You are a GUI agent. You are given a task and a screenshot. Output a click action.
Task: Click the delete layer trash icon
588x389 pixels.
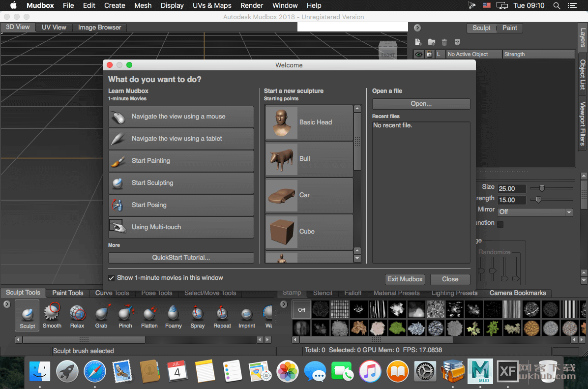(444, 42)
